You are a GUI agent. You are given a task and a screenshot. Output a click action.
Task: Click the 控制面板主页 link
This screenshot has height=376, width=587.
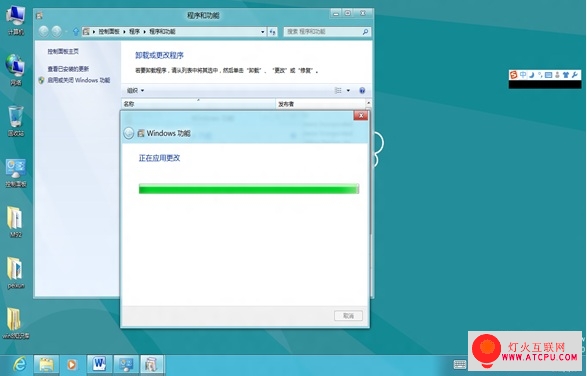pyautogui.click(x=63, y=51)
